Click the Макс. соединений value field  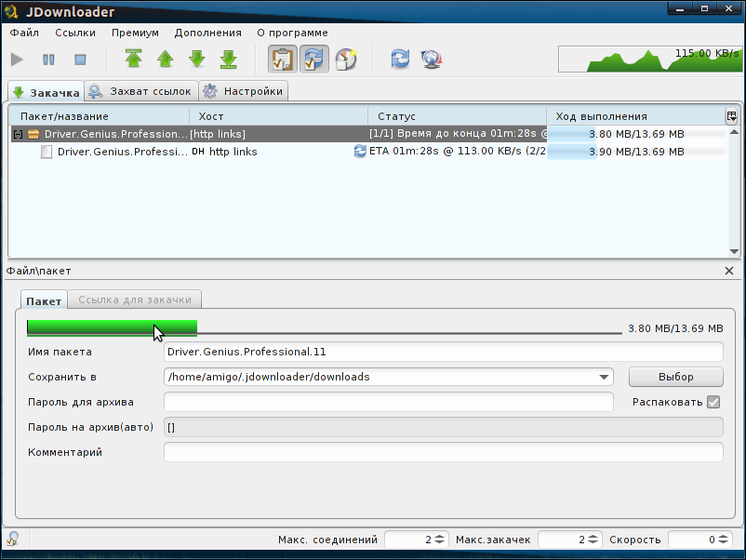(409, 540)
